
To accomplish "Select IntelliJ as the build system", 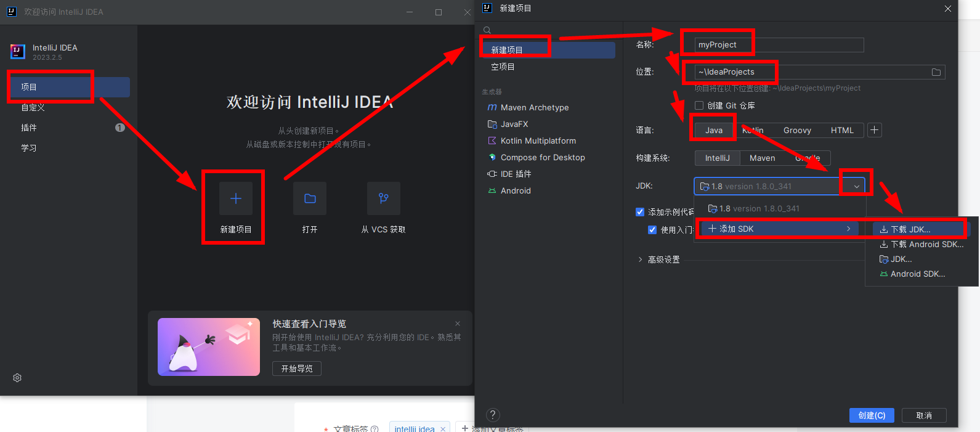I will coord(718,158).
